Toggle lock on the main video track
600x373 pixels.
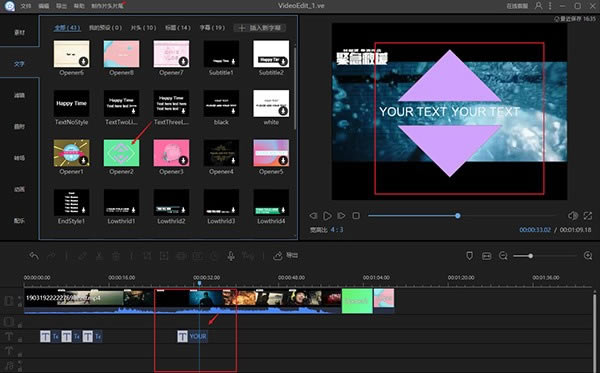[20, 304]
